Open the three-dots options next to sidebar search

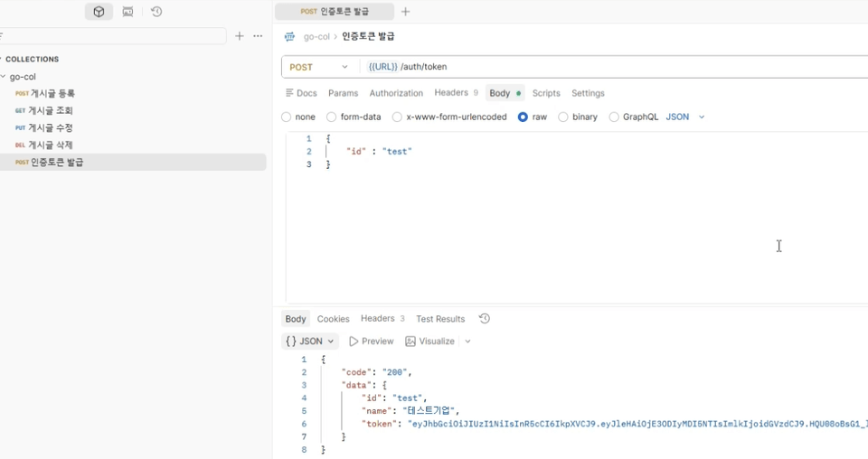258,36
